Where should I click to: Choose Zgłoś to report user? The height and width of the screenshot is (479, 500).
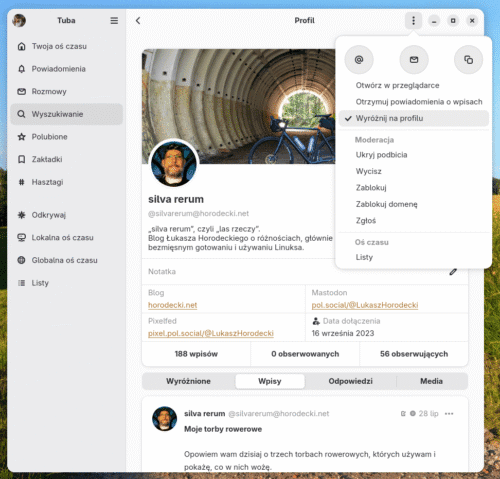coord(414,221)
